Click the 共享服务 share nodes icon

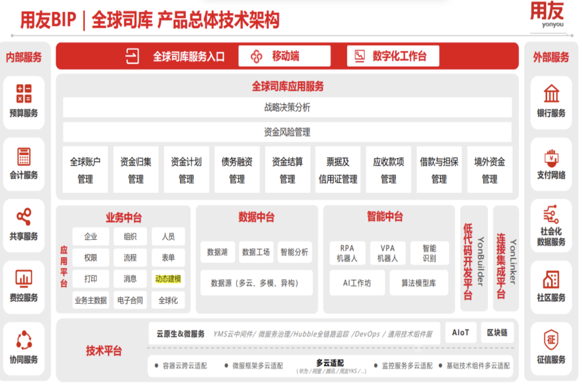(24, 216)
